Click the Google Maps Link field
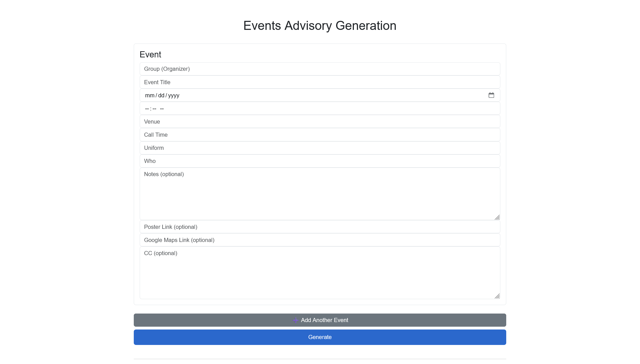Screen dimensions: 640x364 tap(320, 240)
